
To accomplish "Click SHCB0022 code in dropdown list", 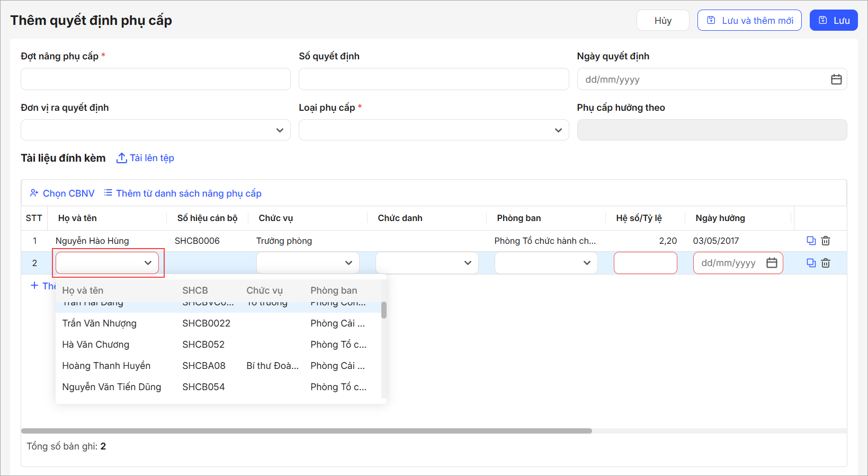I will click(x=206, y=323).
